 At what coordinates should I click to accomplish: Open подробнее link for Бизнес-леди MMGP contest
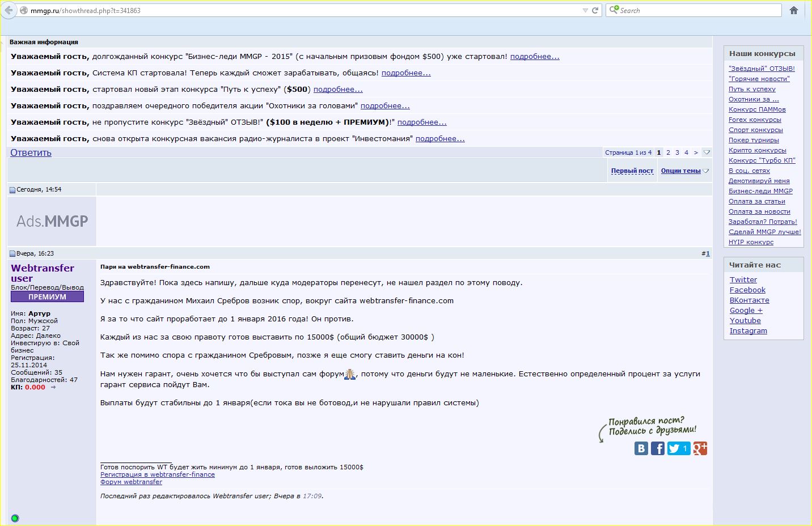pyautogui.click(x=535, y=57)
